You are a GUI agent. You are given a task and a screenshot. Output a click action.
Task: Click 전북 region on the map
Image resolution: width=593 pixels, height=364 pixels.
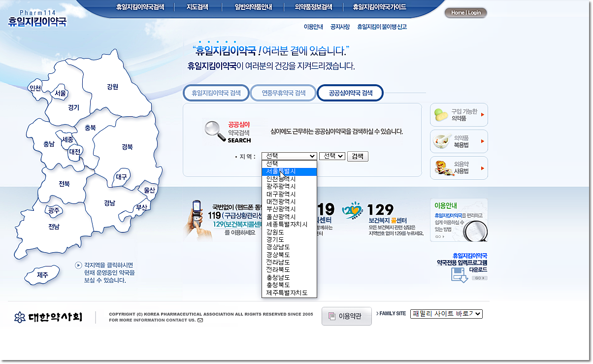pos(64,184)
